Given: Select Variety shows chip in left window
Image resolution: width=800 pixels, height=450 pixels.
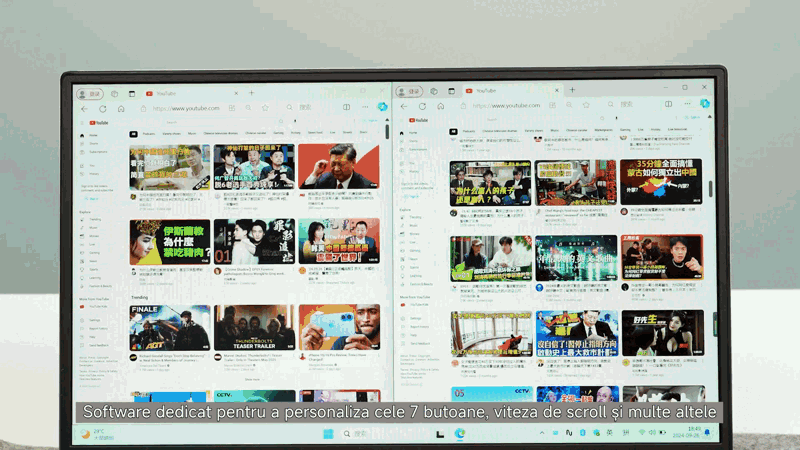Looking at the screenshot, I should click(171, 134).
